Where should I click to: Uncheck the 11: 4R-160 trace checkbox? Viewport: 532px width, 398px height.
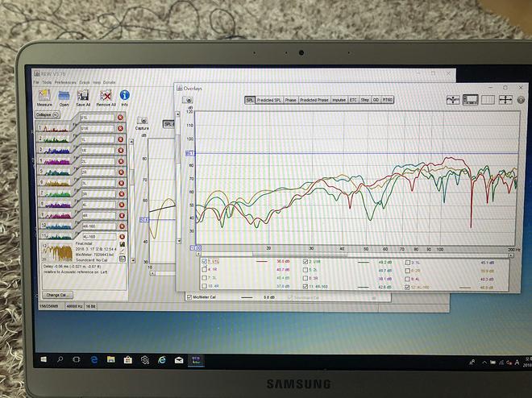pos(305,287)
